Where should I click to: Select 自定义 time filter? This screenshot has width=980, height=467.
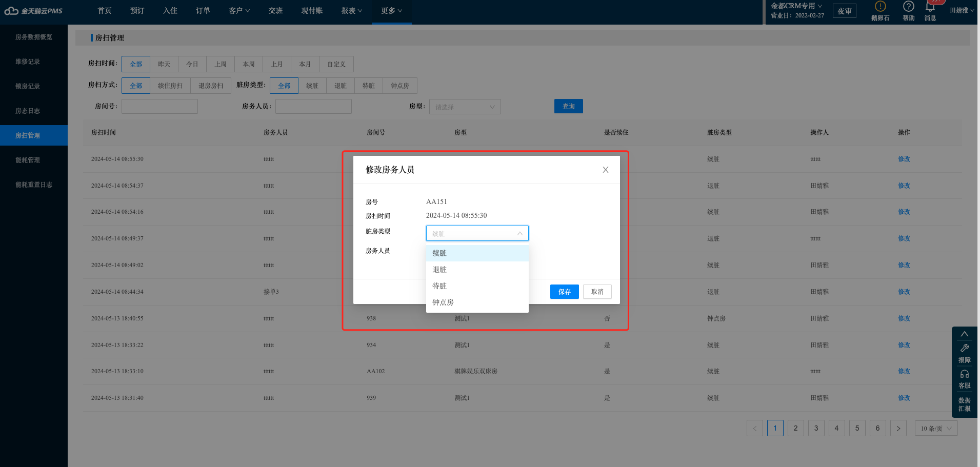coord(336,64)
